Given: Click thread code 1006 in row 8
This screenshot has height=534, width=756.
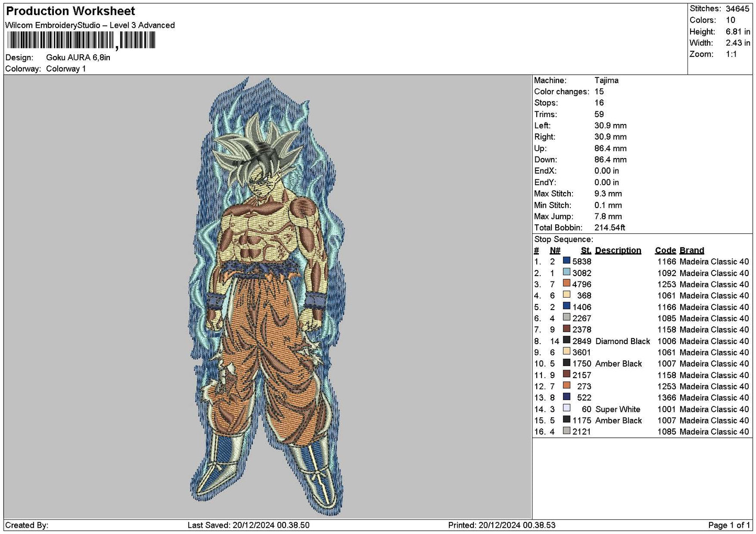Looking at the screenshot, I should 667,341.
